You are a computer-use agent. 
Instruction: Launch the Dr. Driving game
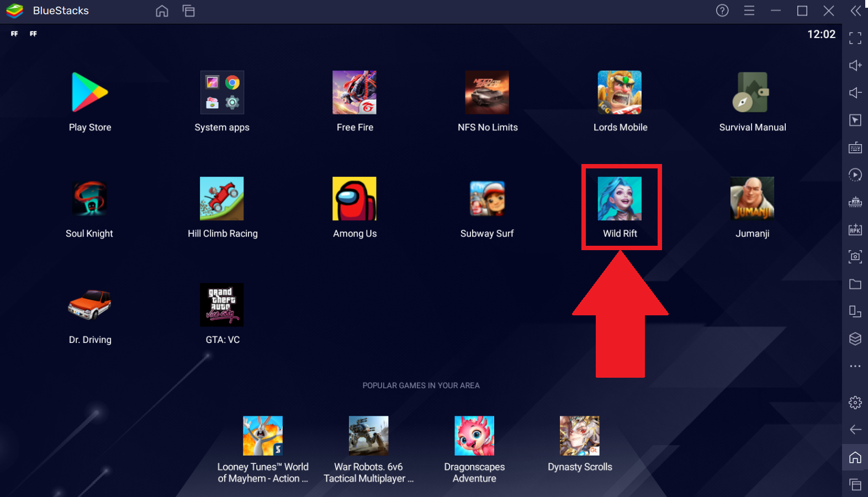pos(90,305)
